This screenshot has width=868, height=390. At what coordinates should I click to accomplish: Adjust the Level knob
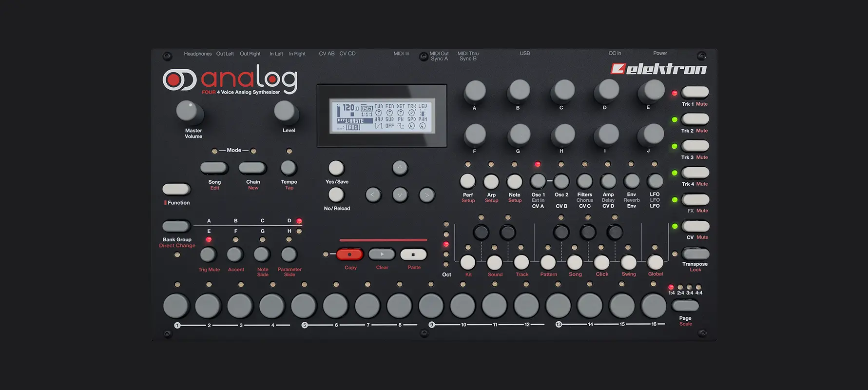pyautogui.click(x=285, y=112)
